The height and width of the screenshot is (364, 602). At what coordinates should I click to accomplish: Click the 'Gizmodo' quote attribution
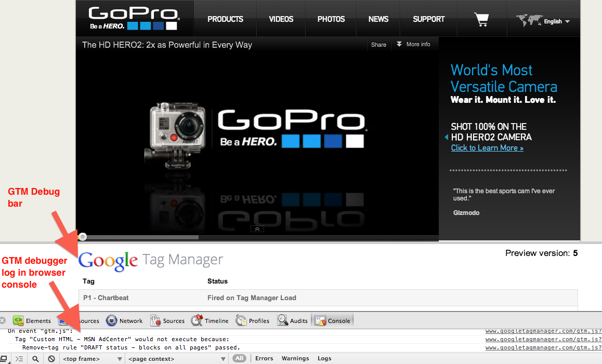466,213
